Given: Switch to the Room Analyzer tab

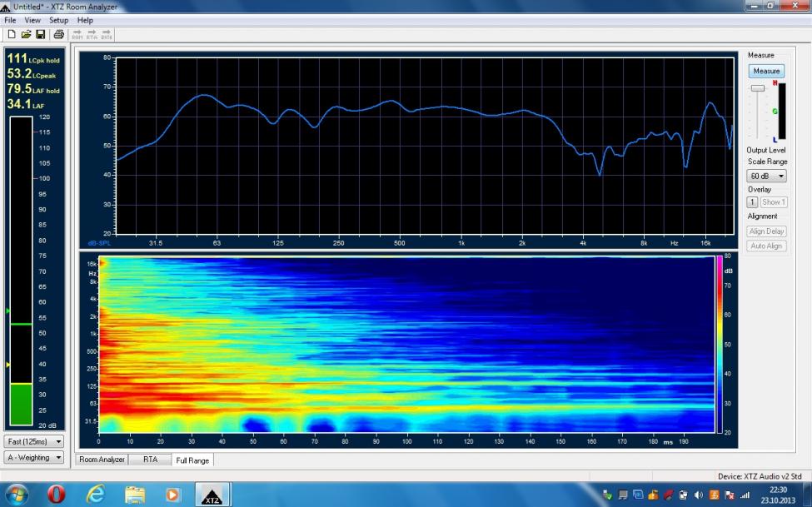Looking at the screenshot, I should point(102,460).
